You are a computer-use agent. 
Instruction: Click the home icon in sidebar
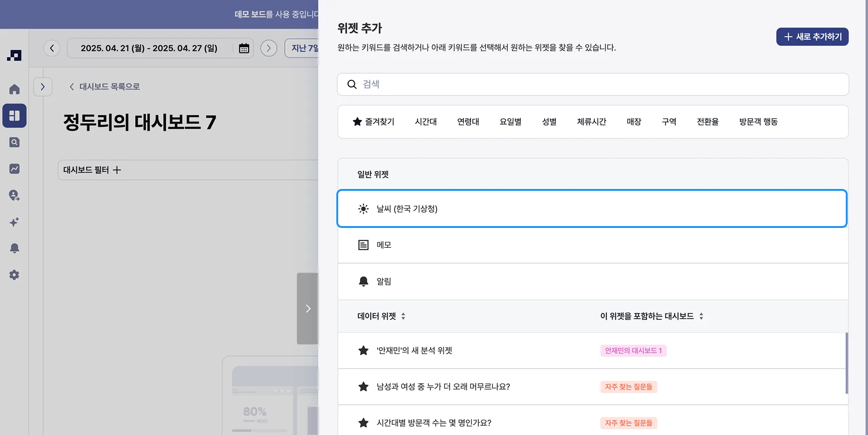pos(14,89)
